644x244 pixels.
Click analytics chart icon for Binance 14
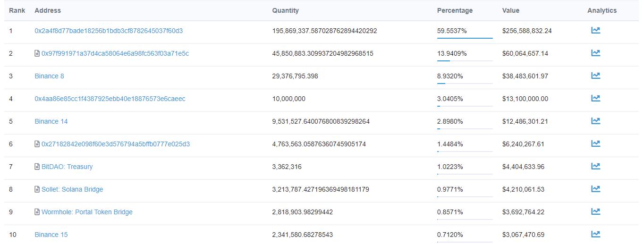click(x=595, y=121)
